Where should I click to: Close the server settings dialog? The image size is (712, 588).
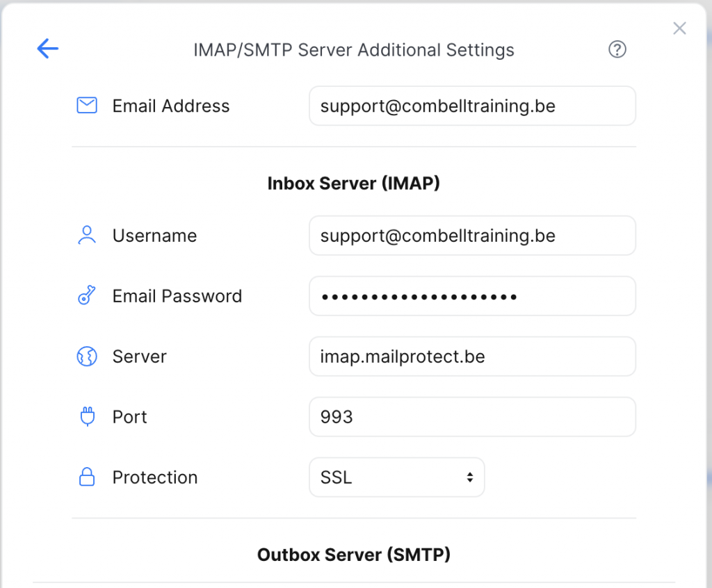coord(679,28)
